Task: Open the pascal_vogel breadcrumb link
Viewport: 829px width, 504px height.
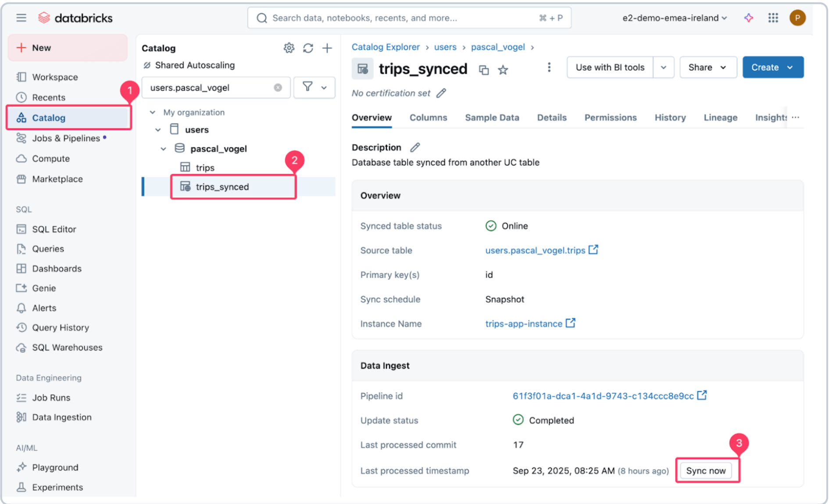Action: pos(498,47)
